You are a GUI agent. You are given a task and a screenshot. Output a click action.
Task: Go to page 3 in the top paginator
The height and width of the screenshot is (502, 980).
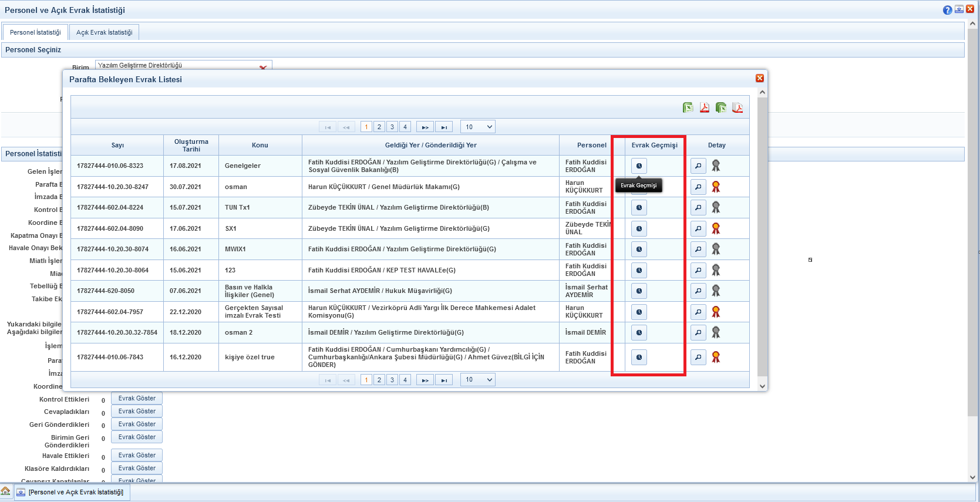(x=392, y=127)
